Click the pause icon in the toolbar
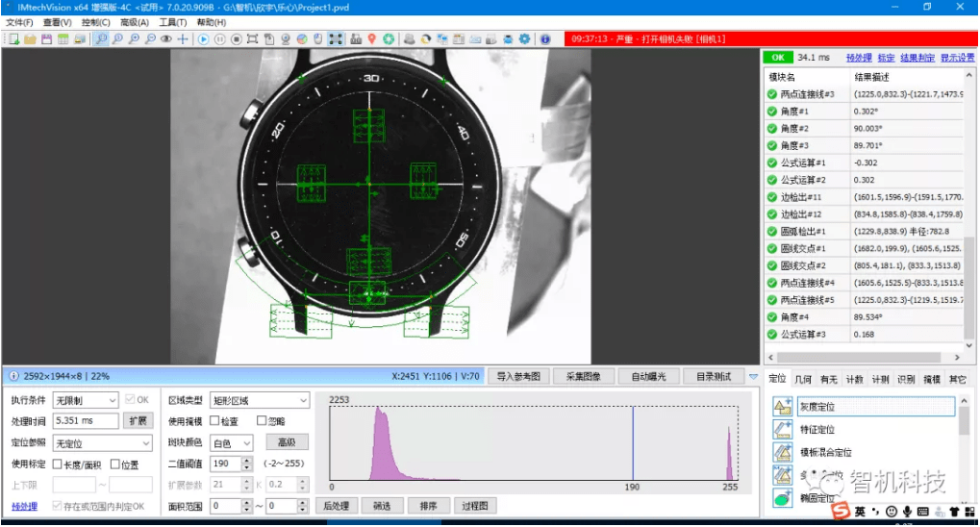The height and width of the screenshot is (527, 980). tap(219, 39)
